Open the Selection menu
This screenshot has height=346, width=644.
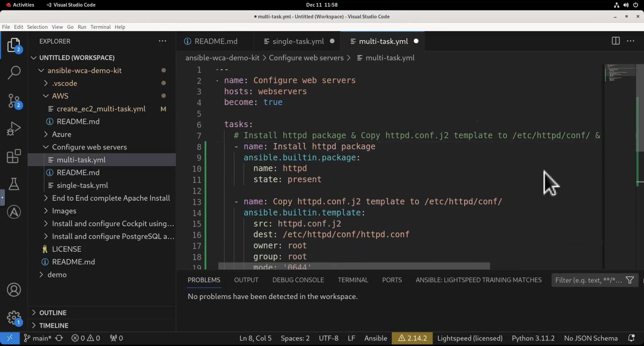pyautogui.click(x=37, y=27)
